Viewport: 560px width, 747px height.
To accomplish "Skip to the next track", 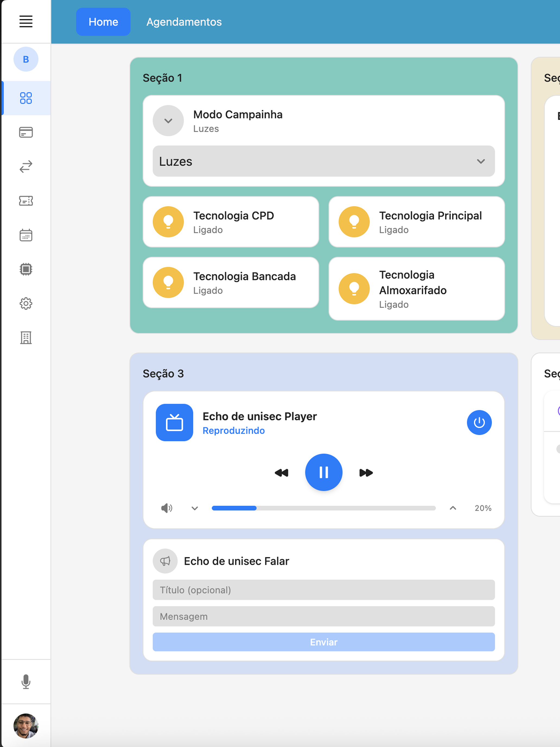I will click(x=366, y=473).
